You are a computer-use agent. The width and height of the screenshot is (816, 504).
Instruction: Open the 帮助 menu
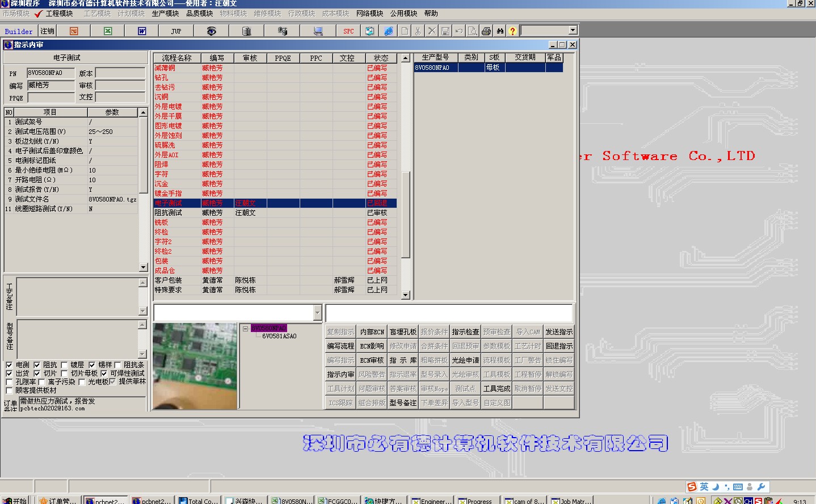[431, 13]
